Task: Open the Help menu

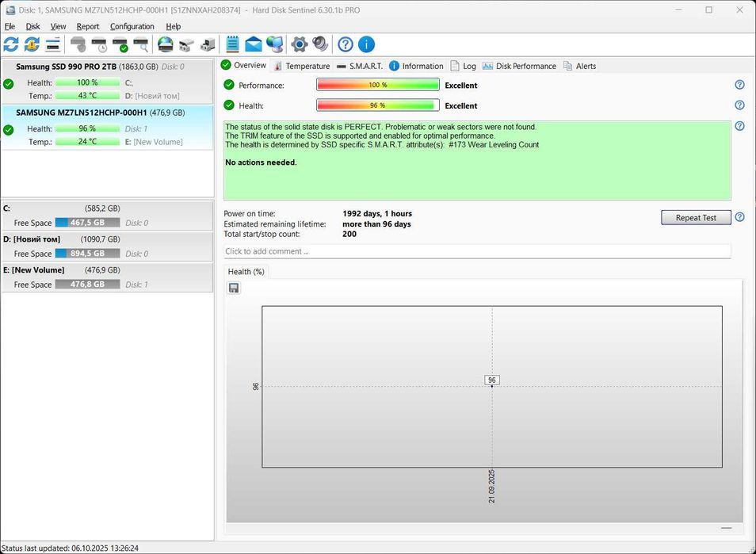Action: click(x=173, y=26)
